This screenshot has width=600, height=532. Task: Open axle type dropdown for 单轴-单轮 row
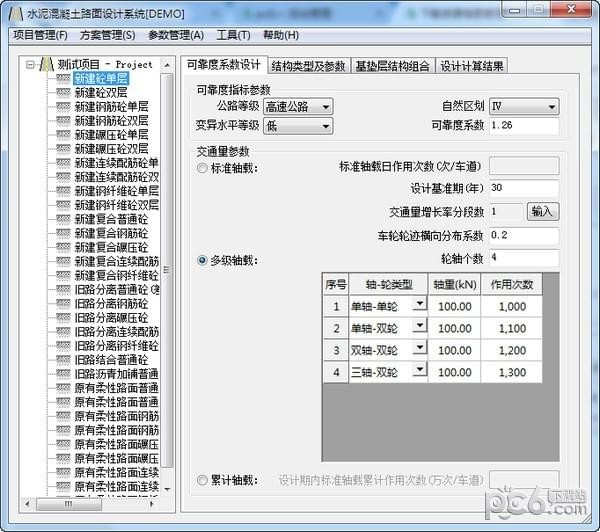point(420,304)
